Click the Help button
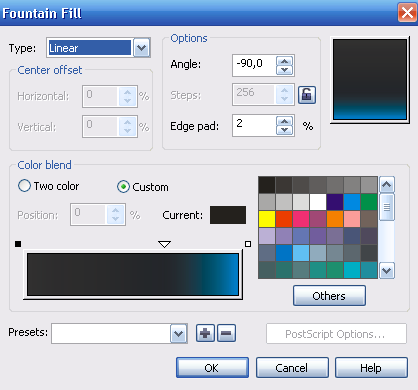This screenshot has height=390, width=418. click(371, 368)
